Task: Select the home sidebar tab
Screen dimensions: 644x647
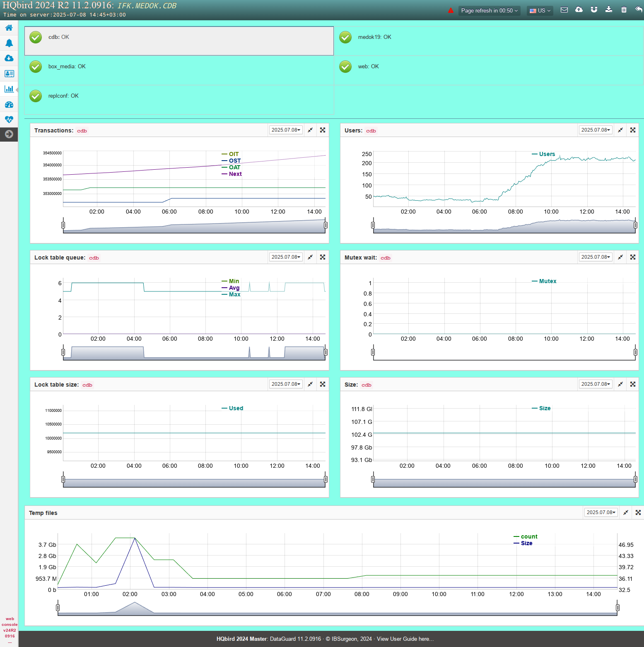Action: pyautogui.click(x=9, y=28)
